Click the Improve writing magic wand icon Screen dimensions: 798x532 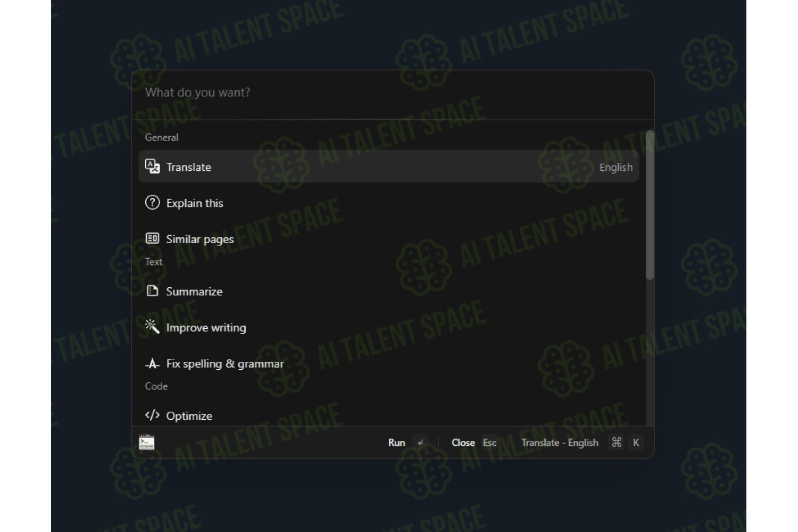[x=152, y=327]
